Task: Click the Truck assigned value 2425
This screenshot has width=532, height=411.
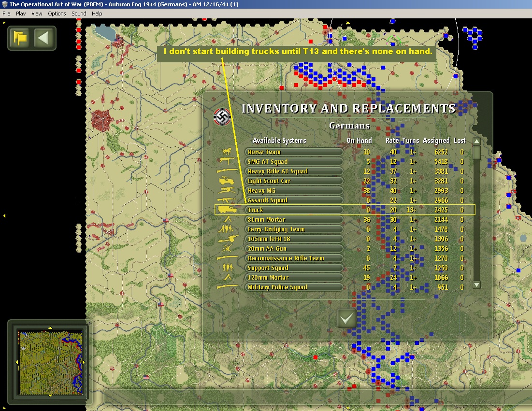Action: click(441, 210)
